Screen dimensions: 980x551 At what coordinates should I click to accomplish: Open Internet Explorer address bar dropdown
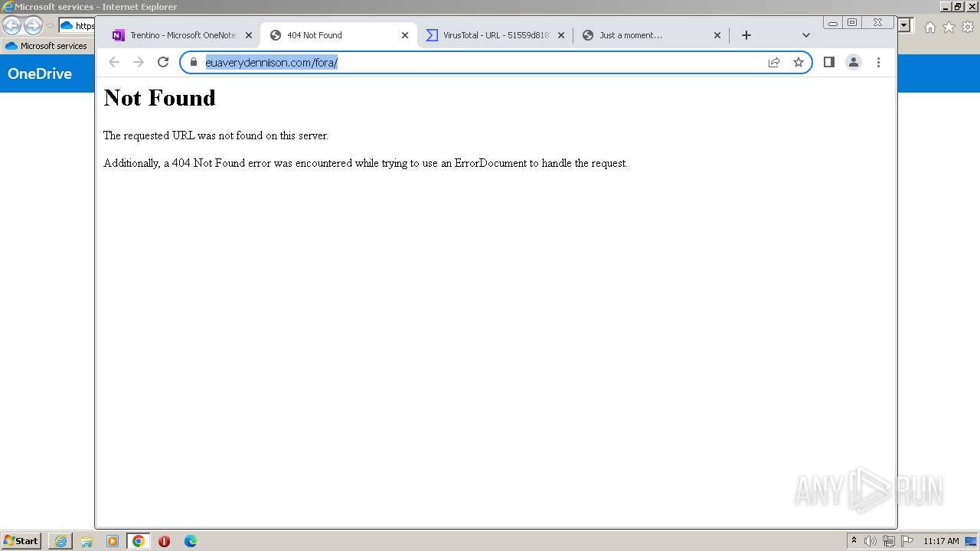tap(905, 25)
